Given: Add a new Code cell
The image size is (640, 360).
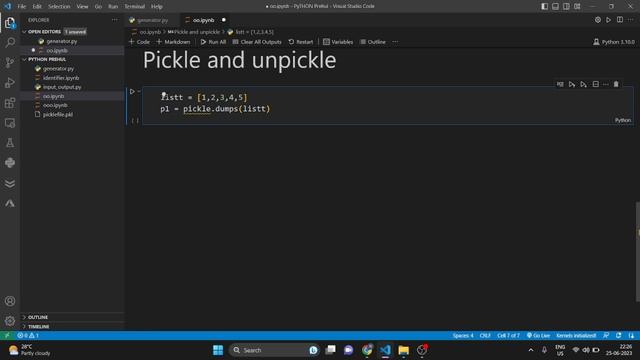Looking at the screenshot, I should [x=139, y=42].
